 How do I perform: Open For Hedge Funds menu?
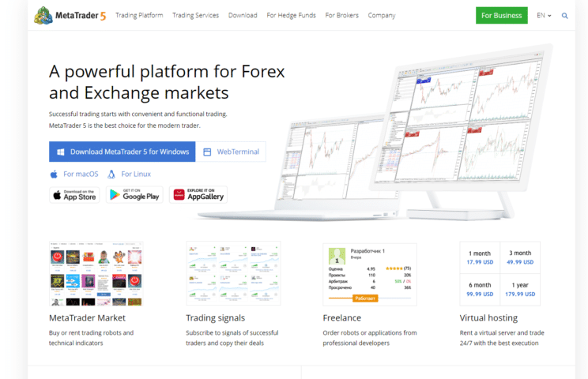click(x=291, y=15)
